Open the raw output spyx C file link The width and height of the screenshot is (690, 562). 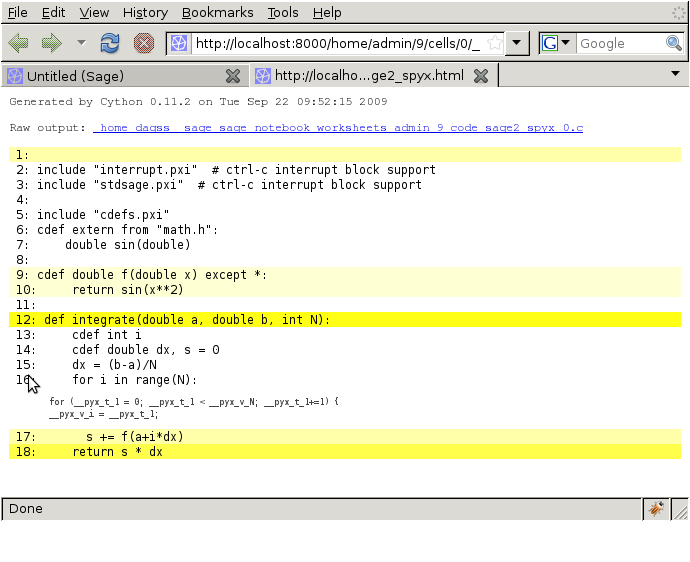pyautogui.click(x=338, y=128)
